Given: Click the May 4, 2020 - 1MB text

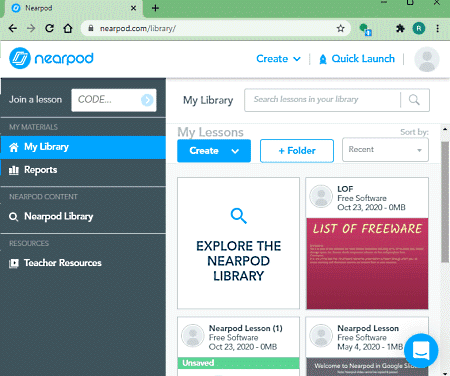Looking at the screenshot, I should (370, 347).
